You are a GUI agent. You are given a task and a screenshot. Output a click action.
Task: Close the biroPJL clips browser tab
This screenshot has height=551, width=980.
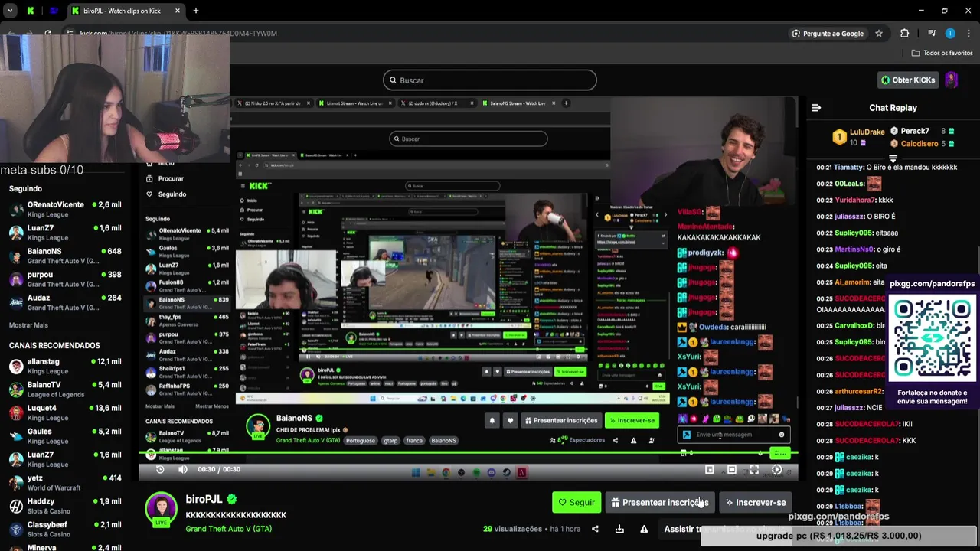pyautogui.click(x=178, y=11)
